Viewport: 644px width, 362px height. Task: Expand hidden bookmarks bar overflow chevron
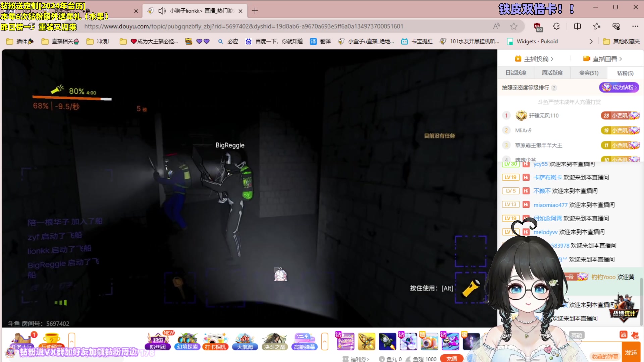[591, 41]
